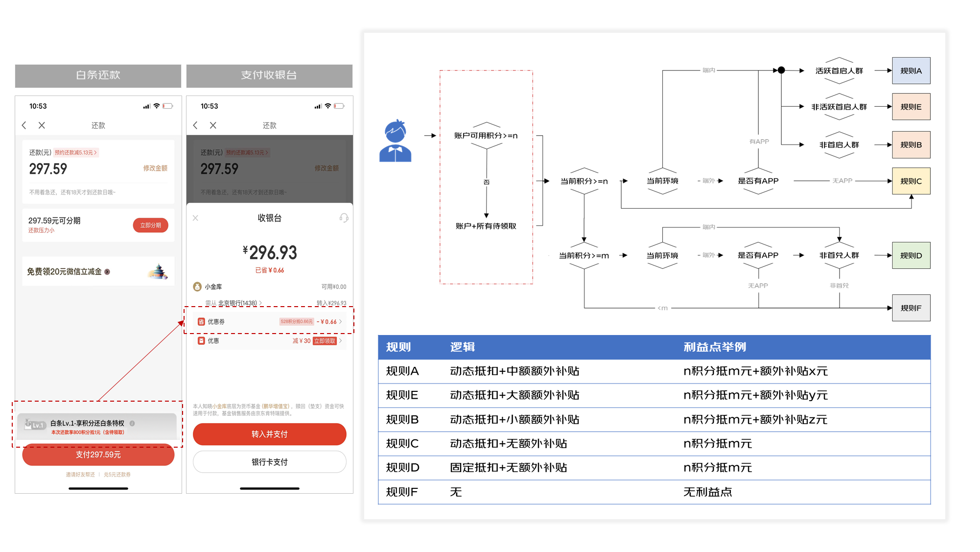
Task: Tap signal bars icon in 支付收银台 status bar
Action: [x=318, y=106]
